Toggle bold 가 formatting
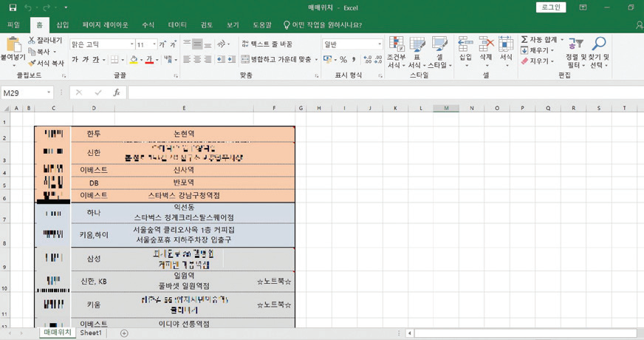The image size is (644, 340). click(75, 60)
